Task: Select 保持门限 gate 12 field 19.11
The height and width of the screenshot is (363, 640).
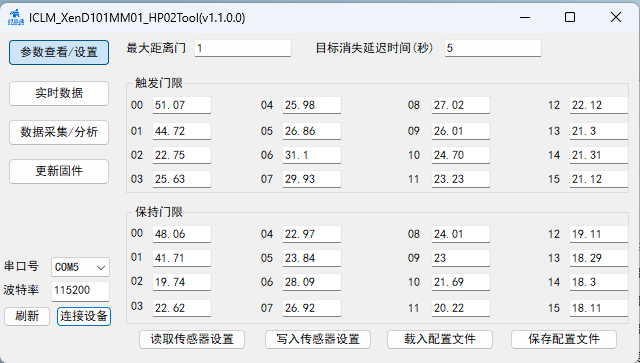Action: tap(599, 234)
